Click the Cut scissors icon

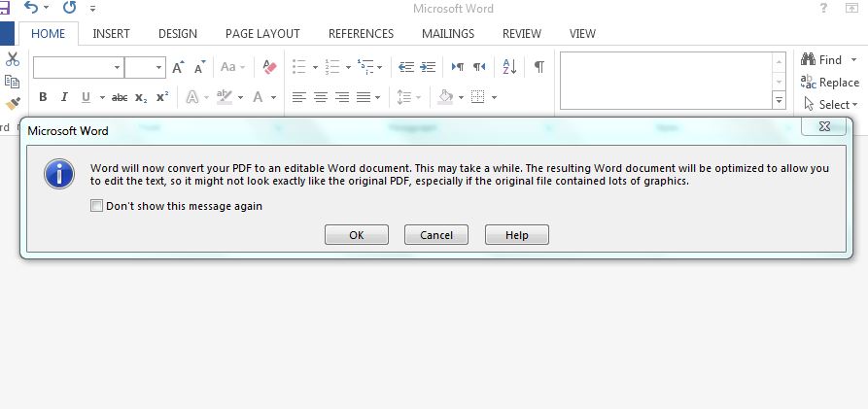[13, 58]
